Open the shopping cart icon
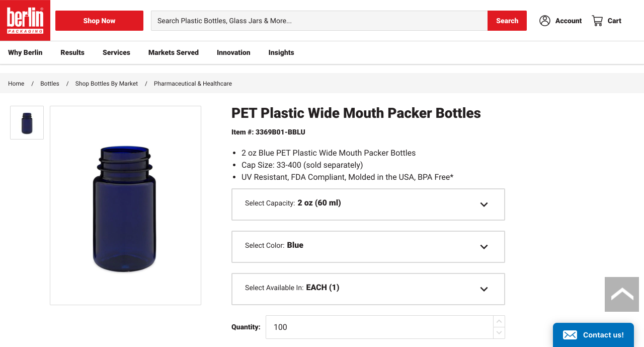The width and height of the screenshot is (644, 347). pyautogui.click(x=597, y=21)
